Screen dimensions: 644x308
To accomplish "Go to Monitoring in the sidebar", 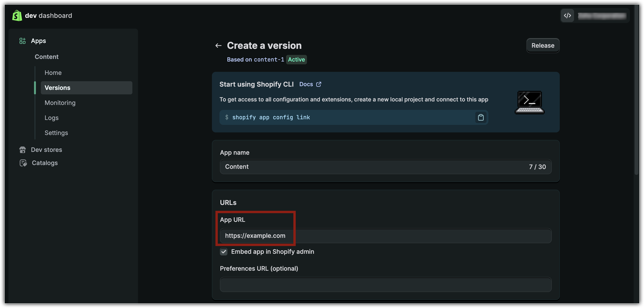I will (x=60, y=103).
